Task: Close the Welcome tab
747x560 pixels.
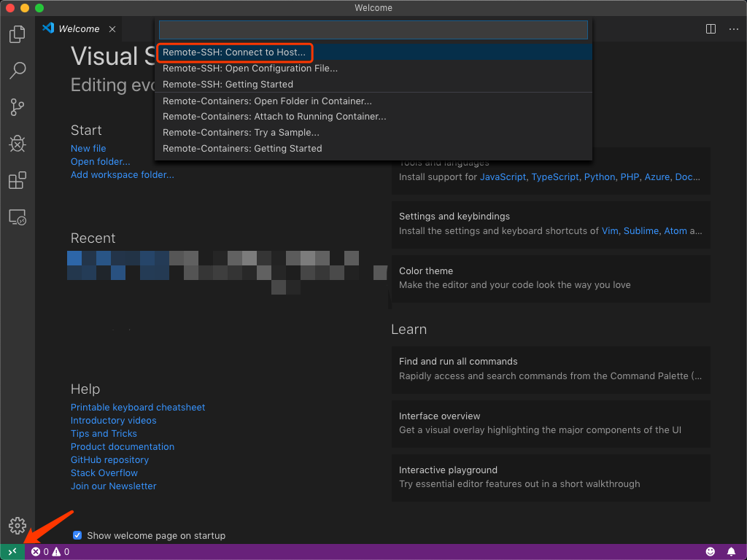Action: coord(112,29)
